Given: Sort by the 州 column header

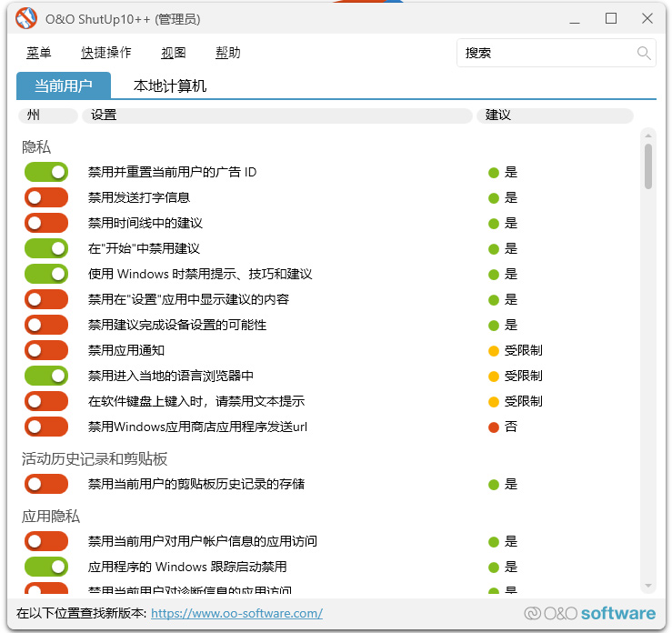Looking at the screenshot, I should tap(48, 116).
